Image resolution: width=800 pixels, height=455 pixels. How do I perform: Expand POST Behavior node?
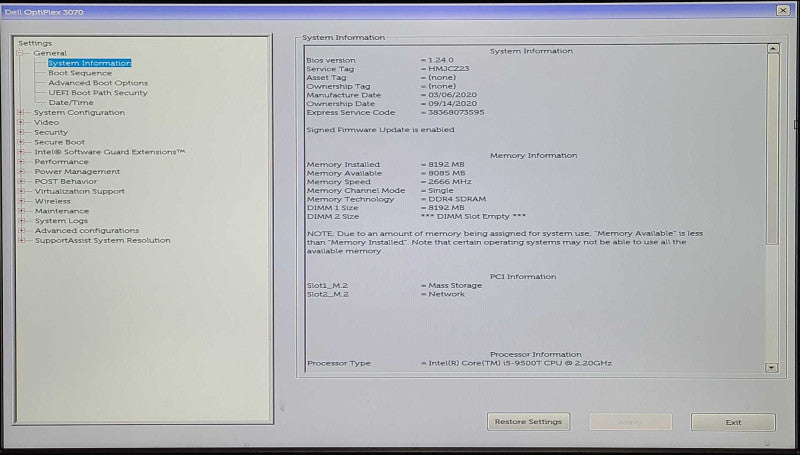click(21, 181)
